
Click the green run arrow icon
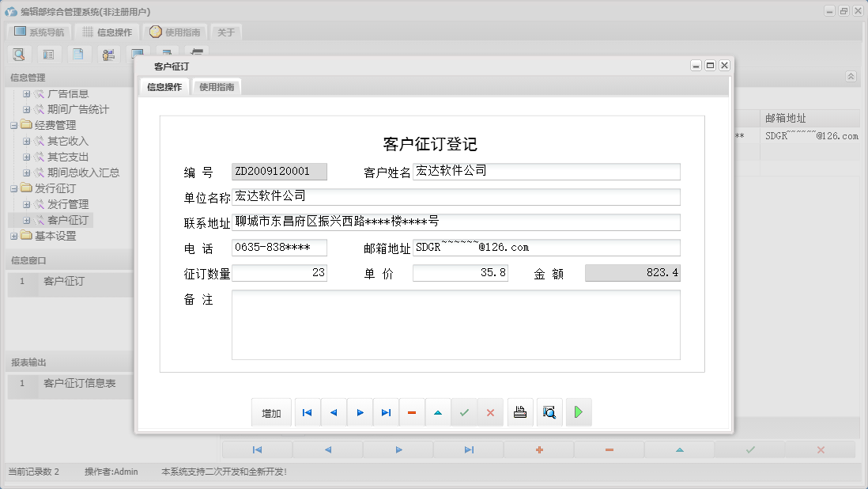(579, 411)
